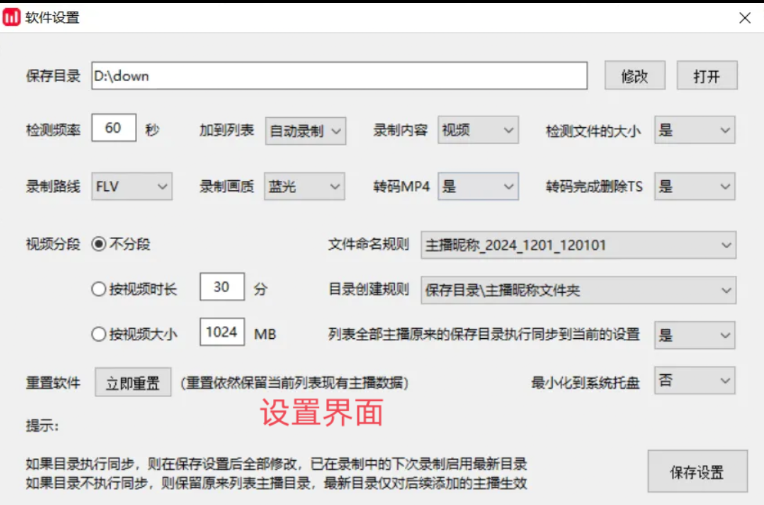Click the 打开 button to open folder

tap(707, 76)
